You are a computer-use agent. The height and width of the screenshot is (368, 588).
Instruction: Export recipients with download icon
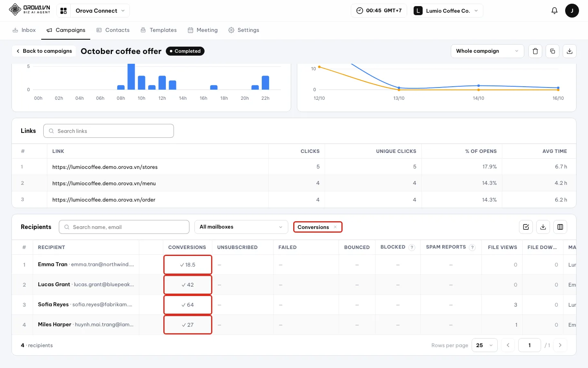point(543,227)
